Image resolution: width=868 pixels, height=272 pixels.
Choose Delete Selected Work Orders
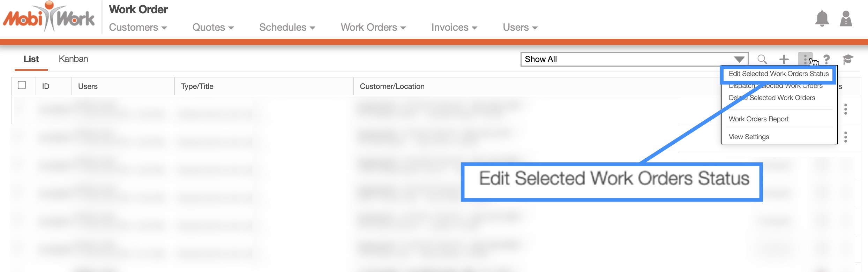coord(772,98)
